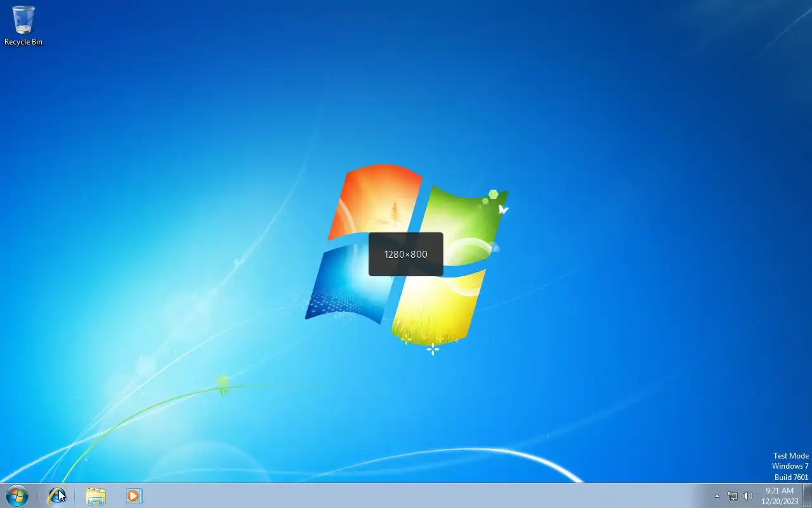812x508 pixels.
Task: Click the Show desktop button
Action: (807, 495)
